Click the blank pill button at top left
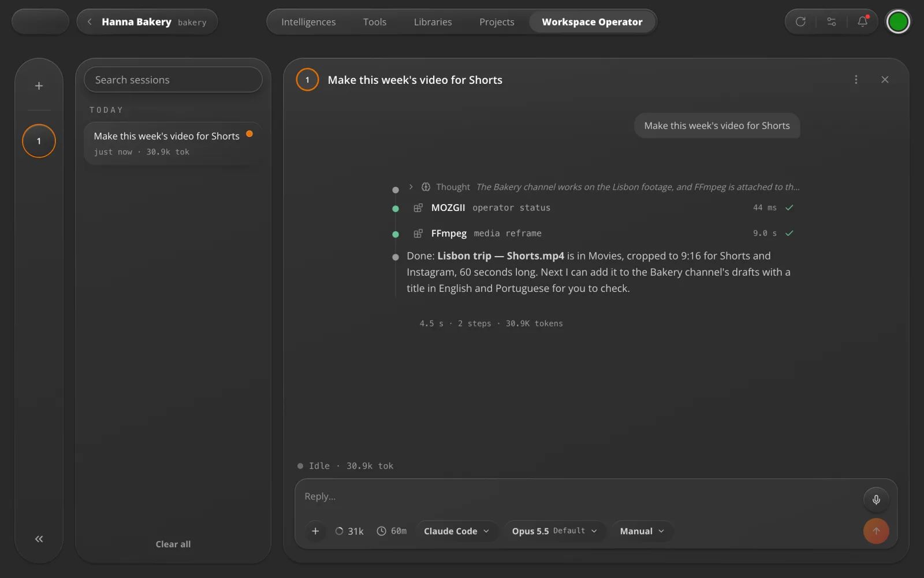 (40, 22)
